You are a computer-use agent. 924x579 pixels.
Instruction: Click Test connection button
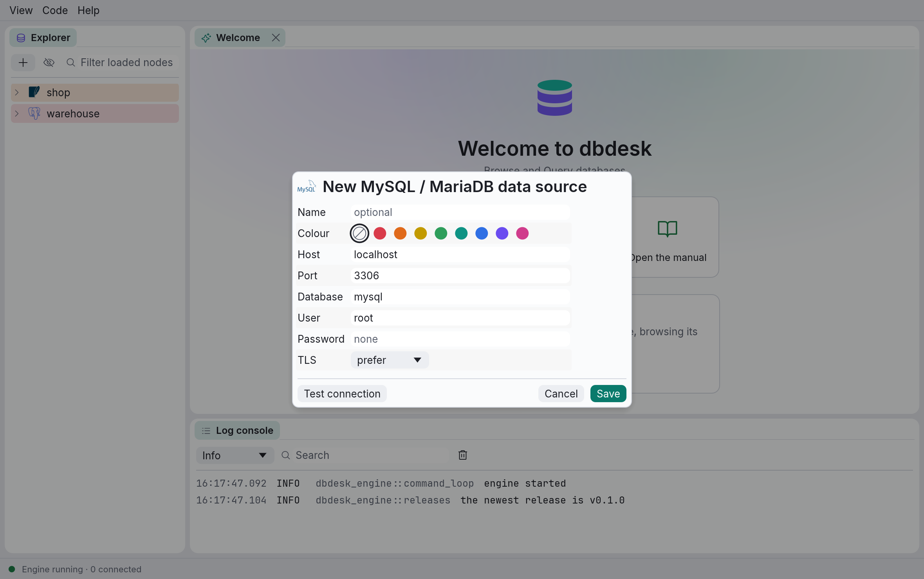(x=342, y=394)
